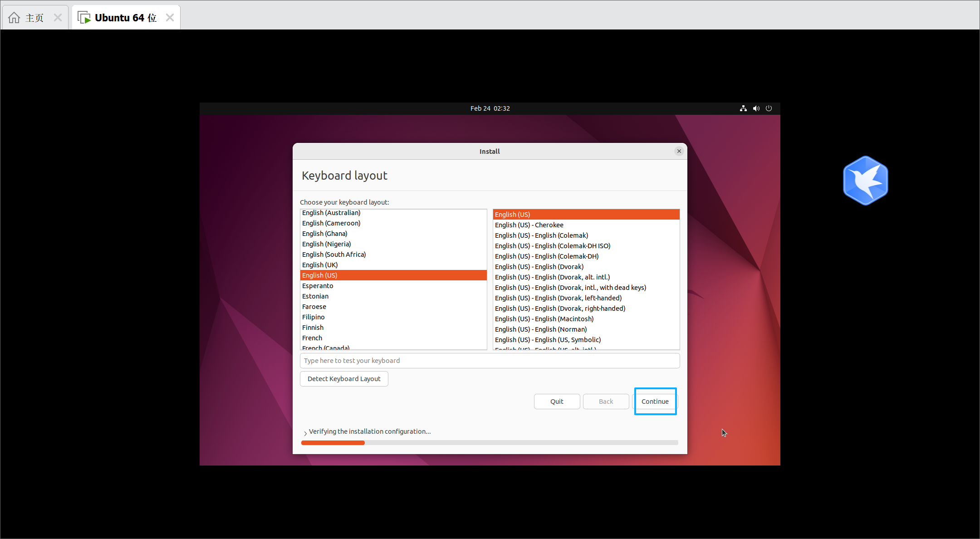Click the Quit button

click(x=557, y=402)
